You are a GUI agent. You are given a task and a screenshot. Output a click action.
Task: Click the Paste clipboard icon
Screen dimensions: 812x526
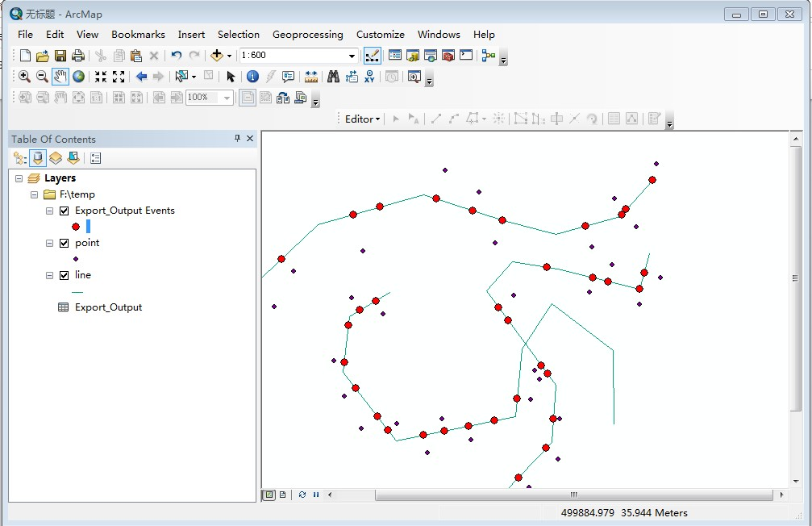point(136,56)
